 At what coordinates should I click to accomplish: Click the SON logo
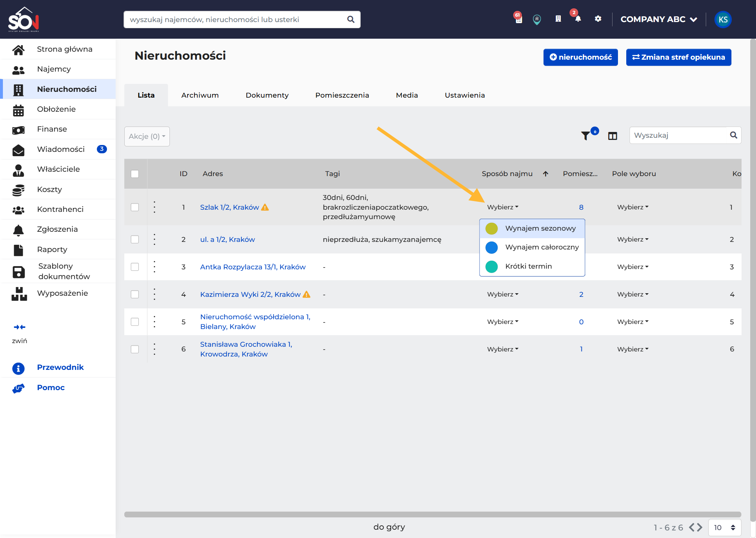pos(23,20)
